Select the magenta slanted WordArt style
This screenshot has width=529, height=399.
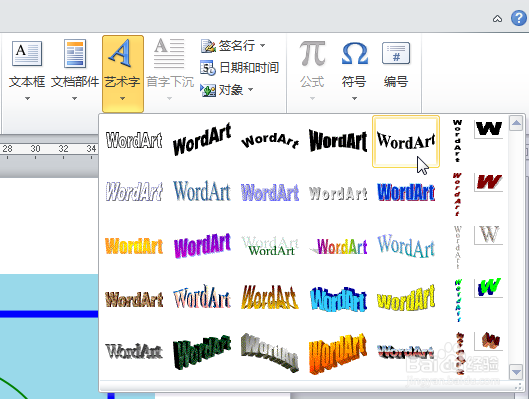pos(202,245)
